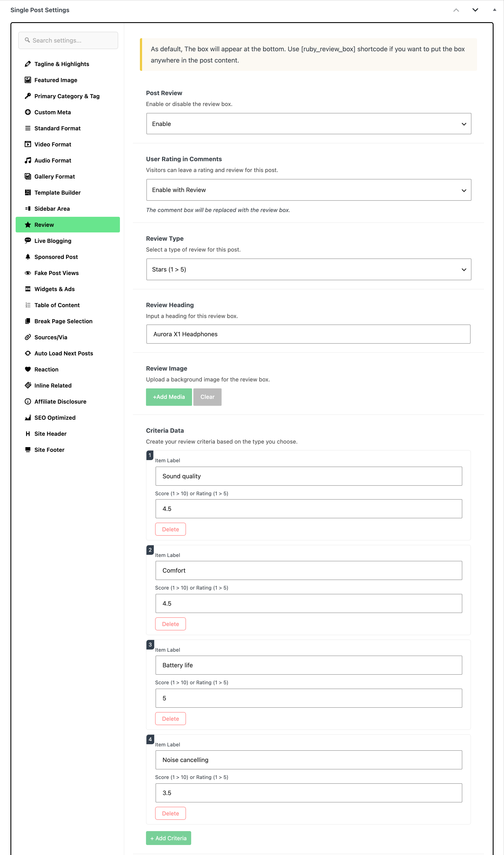Click the Site Footer icon
The image size is (504, 855).
tap(28, 450)
